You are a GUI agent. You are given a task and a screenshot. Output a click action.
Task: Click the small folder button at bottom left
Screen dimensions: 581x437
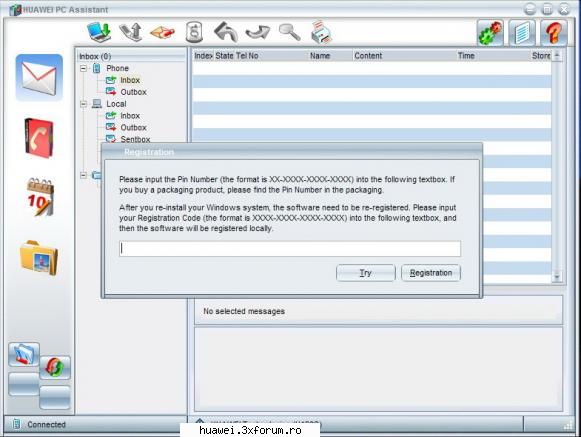[x=24, y=355]
